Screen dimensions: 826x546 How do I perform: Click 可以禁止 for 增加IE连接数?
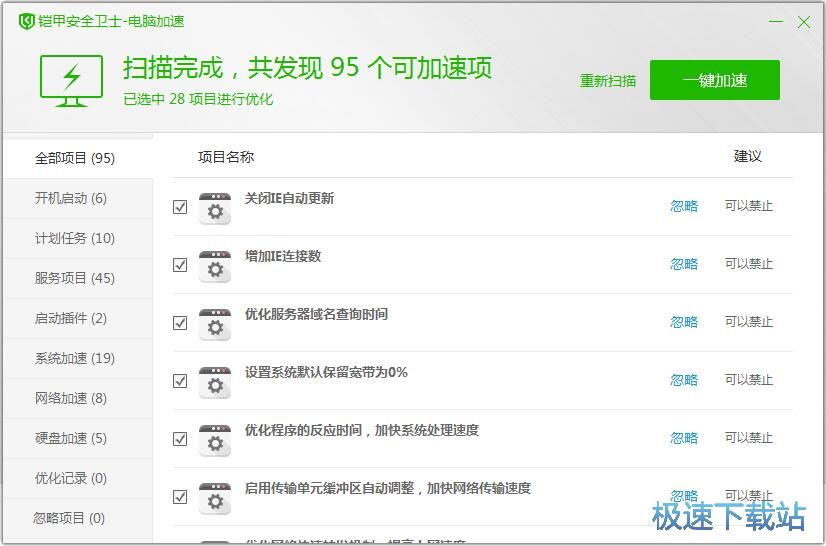pos(749,264)
